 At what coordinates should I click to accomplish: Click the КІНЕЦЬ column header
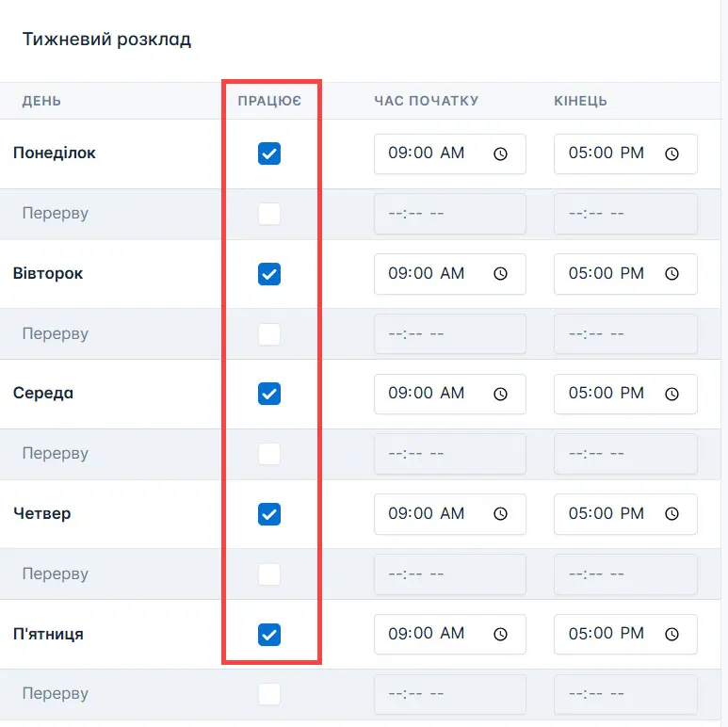[580, 101]
